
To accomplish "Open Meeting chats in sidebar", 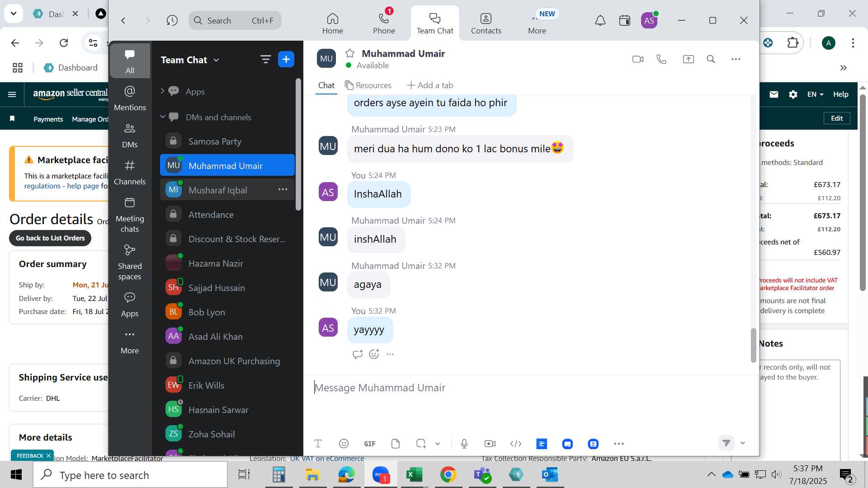I will [x=130, y=215].
